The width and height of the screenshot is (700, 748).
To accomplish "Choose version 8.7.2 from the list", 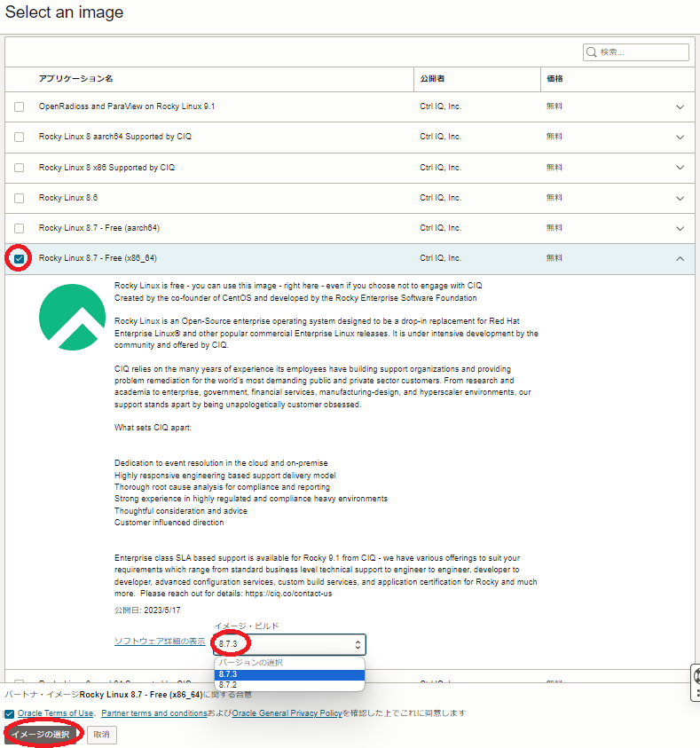I will pyautogui.click(x=289, y=685).
